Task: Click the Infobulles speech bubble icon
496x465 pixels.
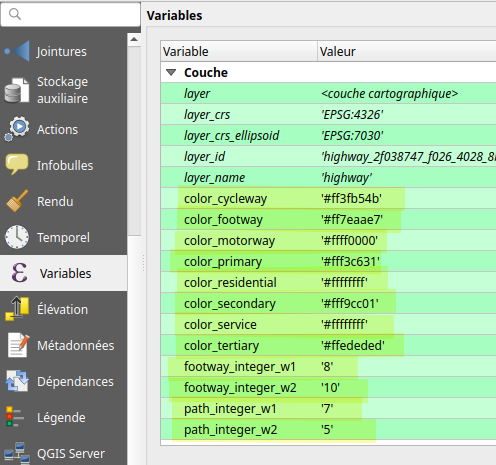Action: coord(17,164)
